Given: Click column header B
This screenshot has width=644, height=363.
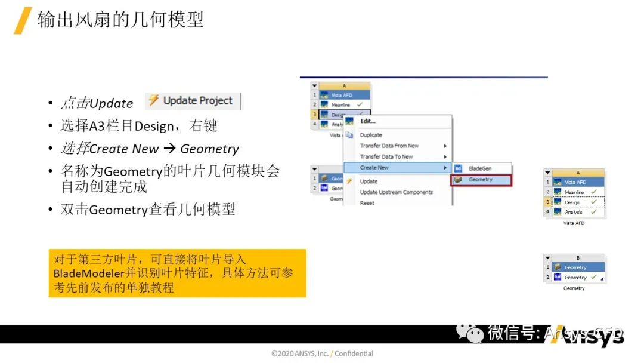Looking at the screenshot, I should 578,258.
